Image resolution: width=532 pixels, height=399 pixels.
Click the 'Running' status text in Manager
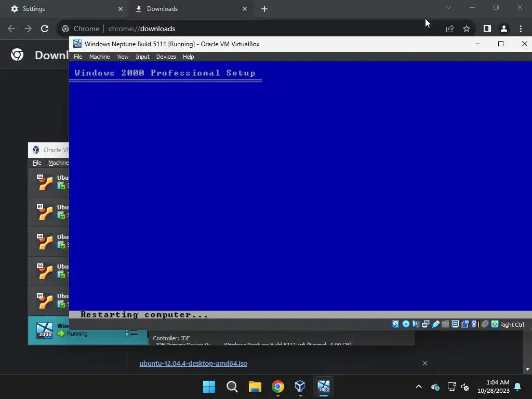77,334
